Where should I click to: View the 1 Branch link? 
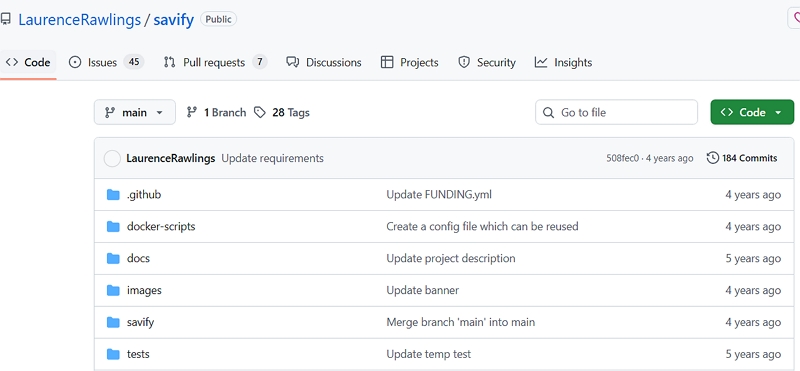pyautogui.click(x=216, y=112)
